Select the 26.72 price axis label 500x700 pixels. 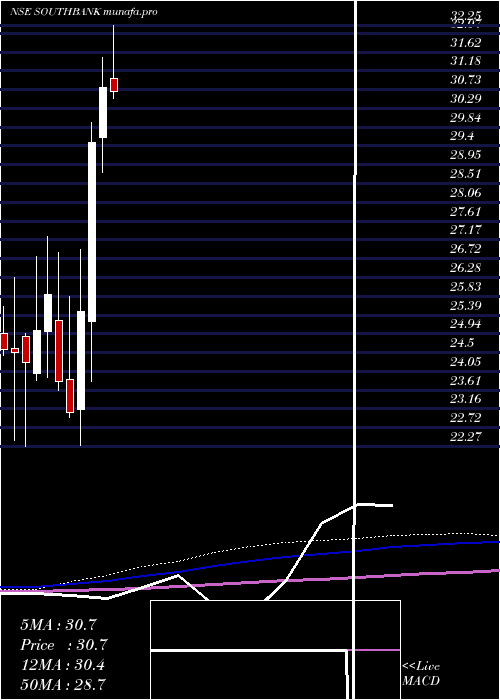[466, 249]
